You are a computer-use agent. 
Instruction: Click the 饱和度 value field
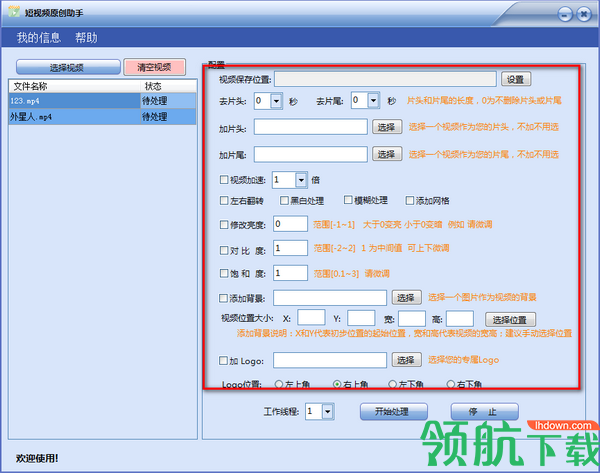[290, 273]
